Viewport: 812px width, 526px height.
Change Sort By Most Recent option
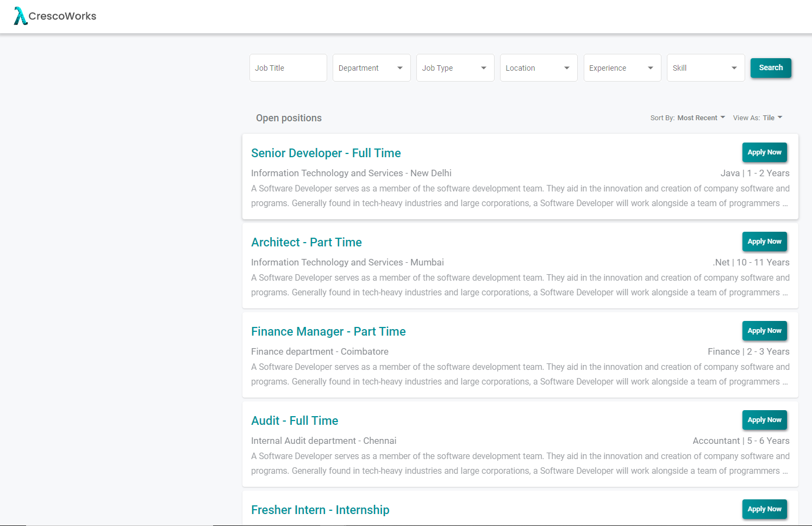point(701,118)
